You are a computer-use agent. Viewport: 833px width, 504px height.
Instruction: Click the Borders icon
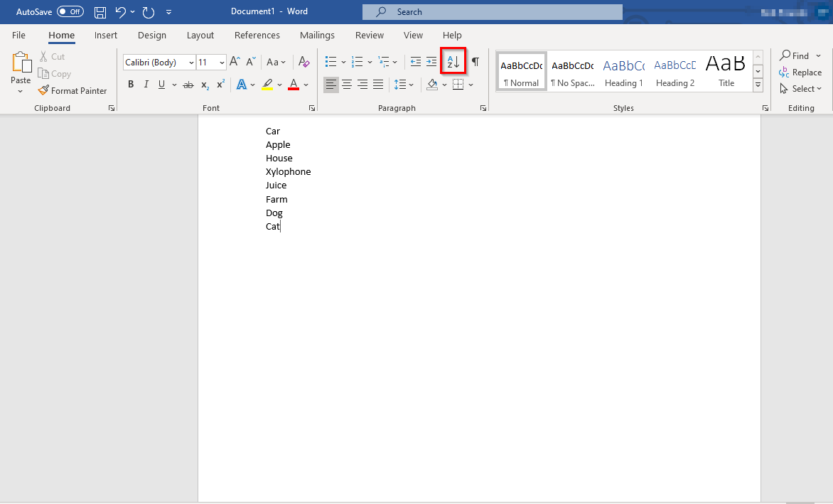pos(458,85)
